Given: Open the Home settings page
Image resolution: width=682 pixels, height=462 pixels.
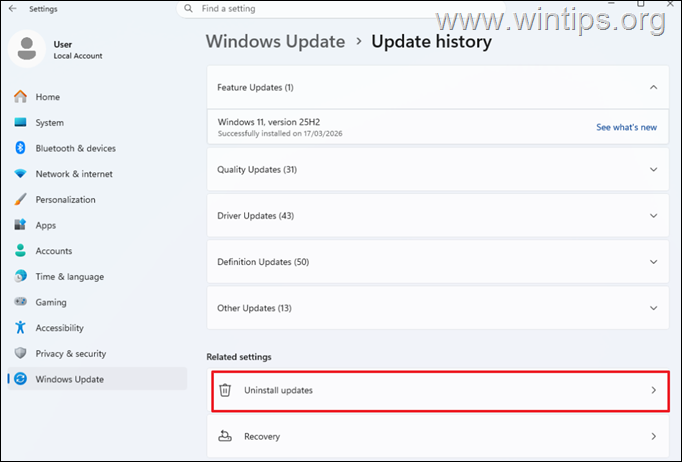Looking at the screenshot, I should (x=97, y=97).
